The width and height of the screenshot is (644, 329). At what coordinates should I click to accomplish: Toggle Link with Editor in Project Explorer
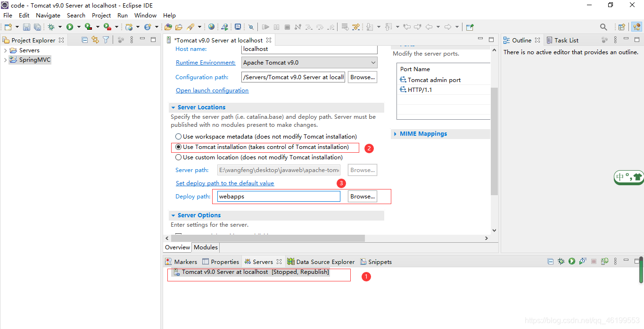95,40
